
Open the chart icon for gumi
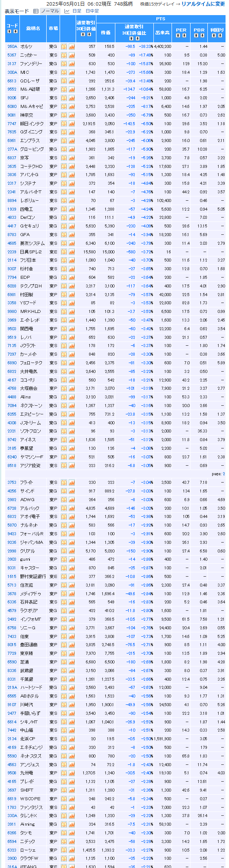tap(72, 559)
